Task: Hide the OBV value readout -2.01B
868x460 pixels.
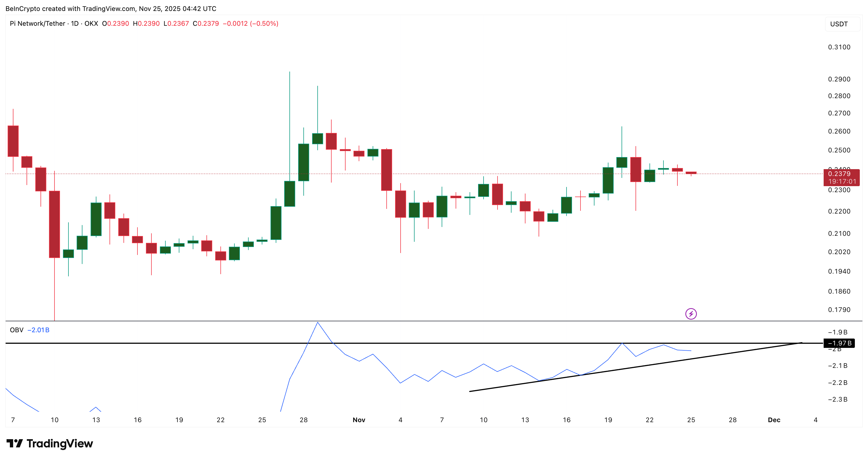Action: click(38, 330)
